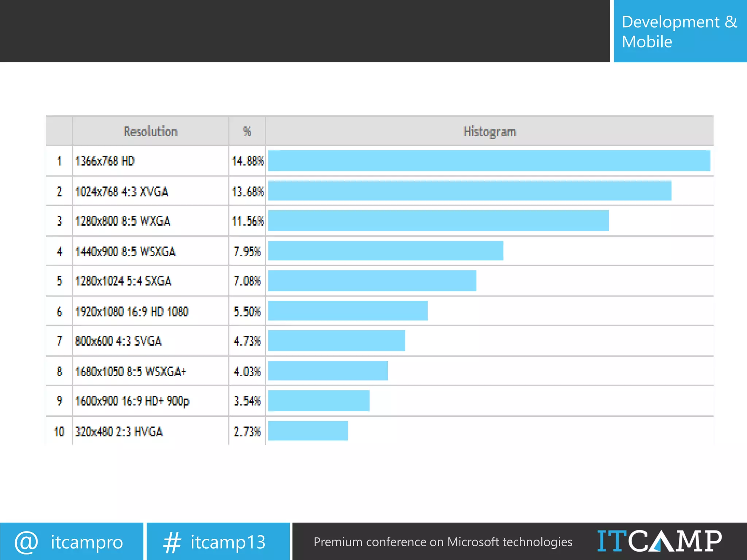This screenshot has height=560, width=747.
Task: Select the 320x480 2:3 HVGA row
Action: (x=119, y=432)
